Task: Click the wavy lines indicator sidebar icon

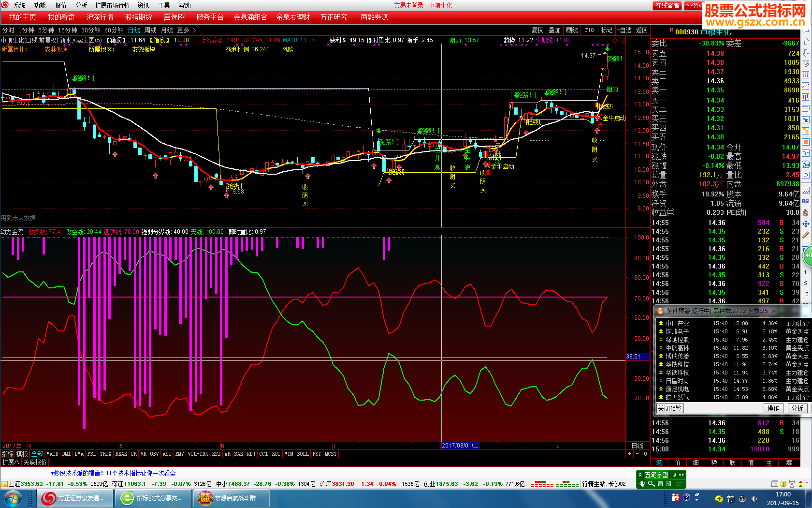Action: click(x=806, y=190)
